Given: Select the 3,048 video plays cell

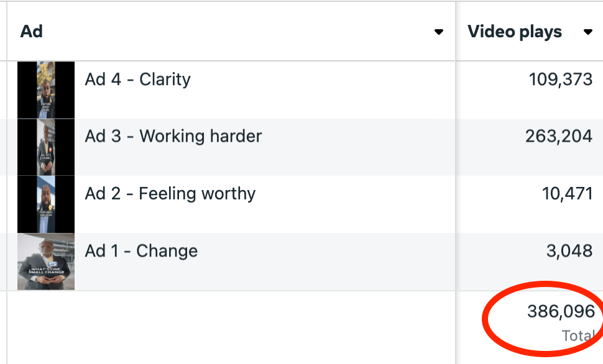Looking at the screenshot, I should point(570,251).
